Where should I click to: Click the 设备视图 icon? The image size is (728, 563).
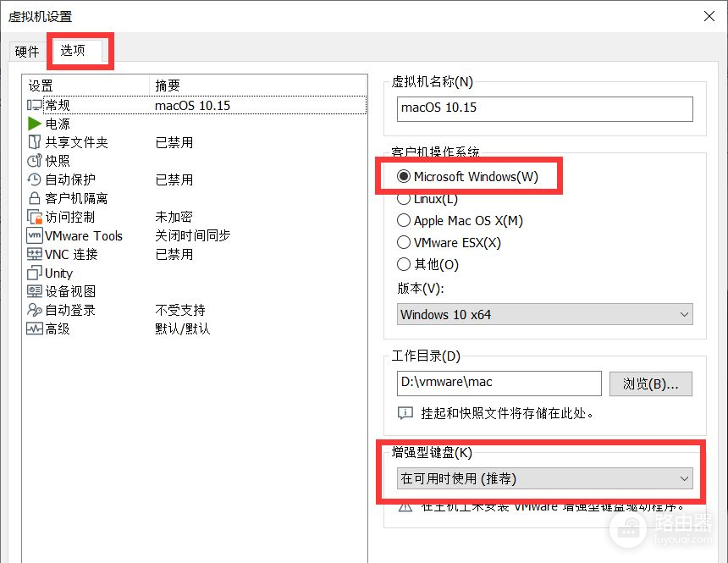point(35,291)
